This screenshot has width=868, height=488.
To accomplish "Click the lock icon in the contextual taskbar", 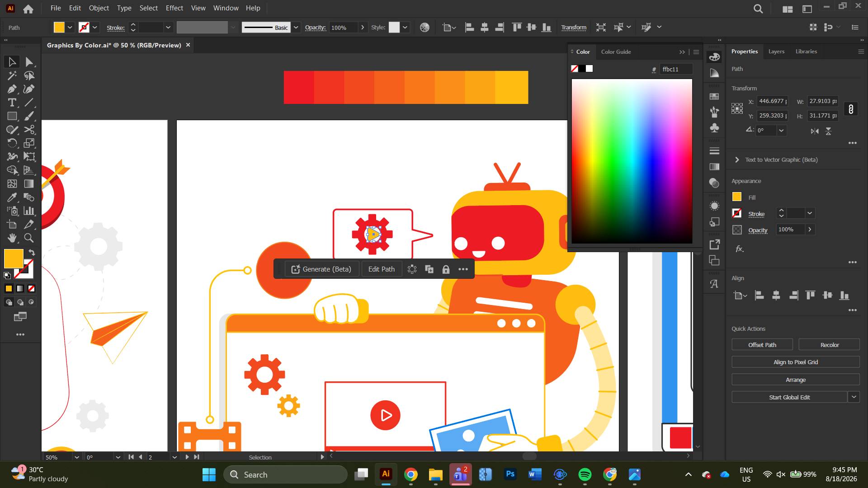I will click(x=446, y=269).
